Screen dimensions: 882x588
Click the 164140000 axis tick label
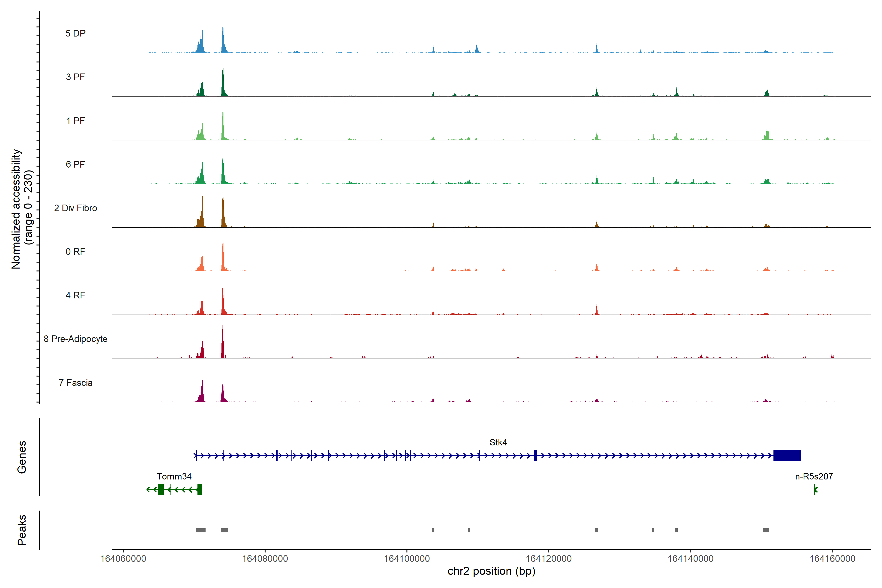[690, 559]
